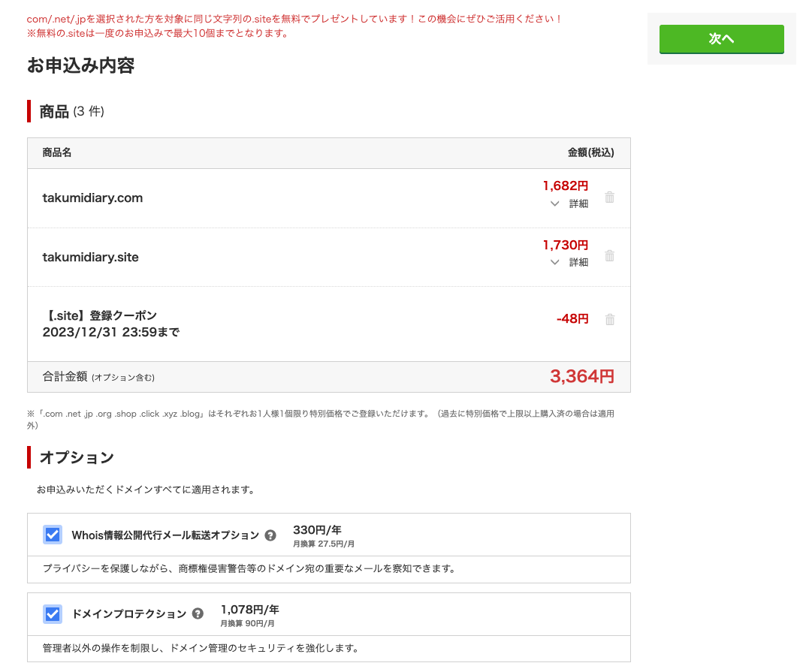
Task: Click the takumidiary.site product name
Action: click(x=90, y=257)
